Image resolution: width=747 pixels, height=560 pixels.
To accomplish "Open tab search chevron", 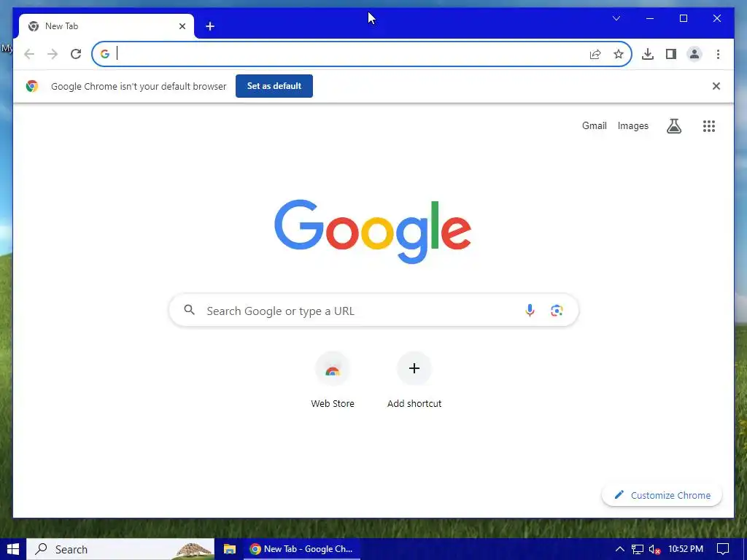I will 616,18.
